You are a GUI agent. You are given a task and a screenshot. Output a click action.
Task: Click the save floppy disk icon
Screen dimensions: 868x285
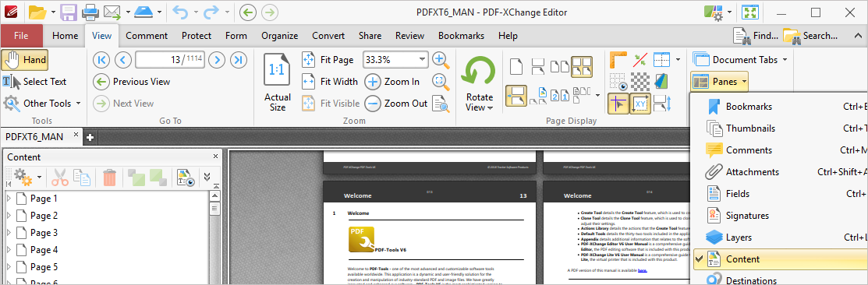69,11
